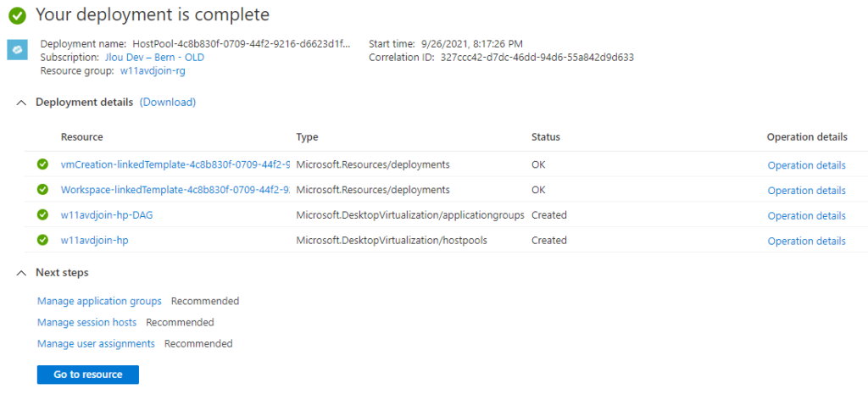Open Manage session hosts link
Screen dimensions: 868x400
87,322
